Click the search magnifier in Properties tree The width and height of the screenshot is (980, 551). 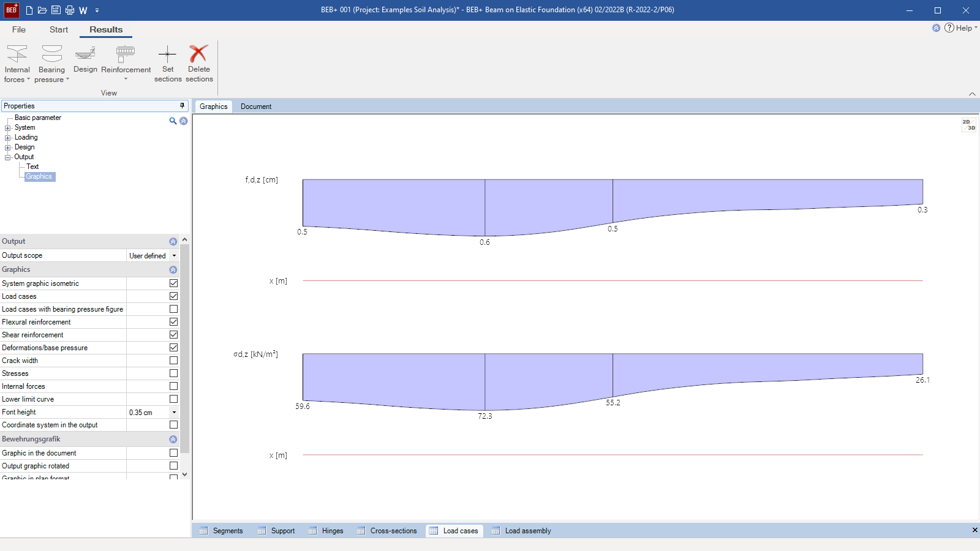click(x=173, y=121)
